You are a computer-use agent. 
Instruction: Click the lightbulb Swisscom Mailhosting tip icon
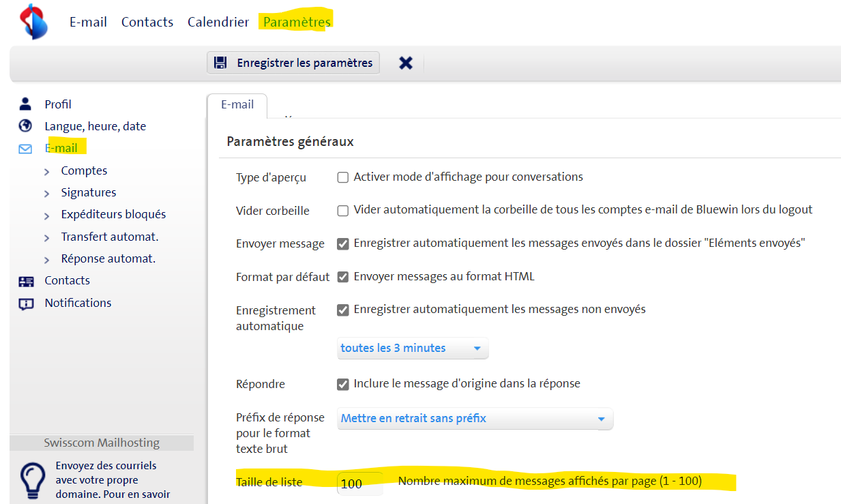coord(32,480)
